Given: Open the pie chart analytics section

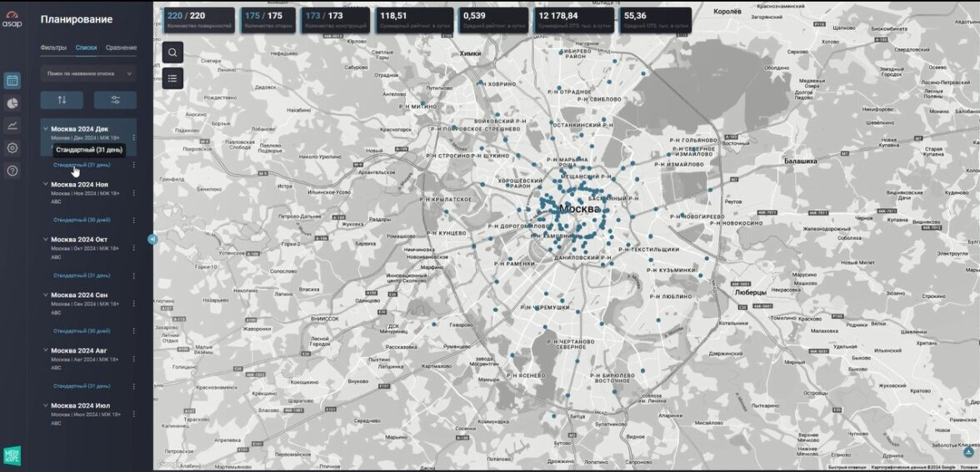Looking at the screenshot, I should click(12, 103).
